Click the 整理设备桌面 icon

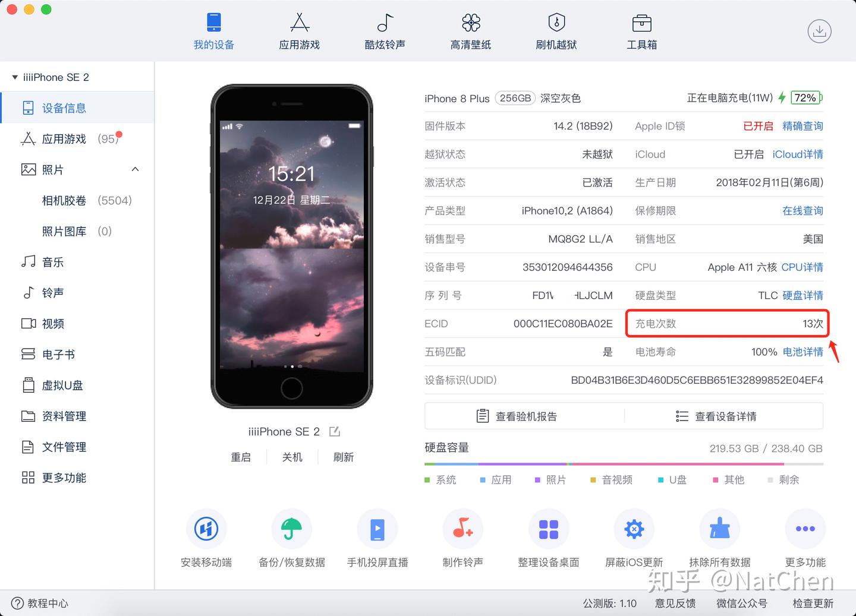coord(549,529)
